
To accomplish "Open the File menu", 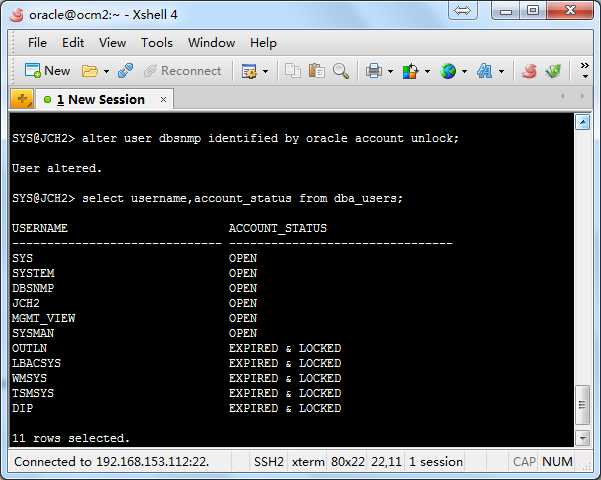I will pos(37,43).
